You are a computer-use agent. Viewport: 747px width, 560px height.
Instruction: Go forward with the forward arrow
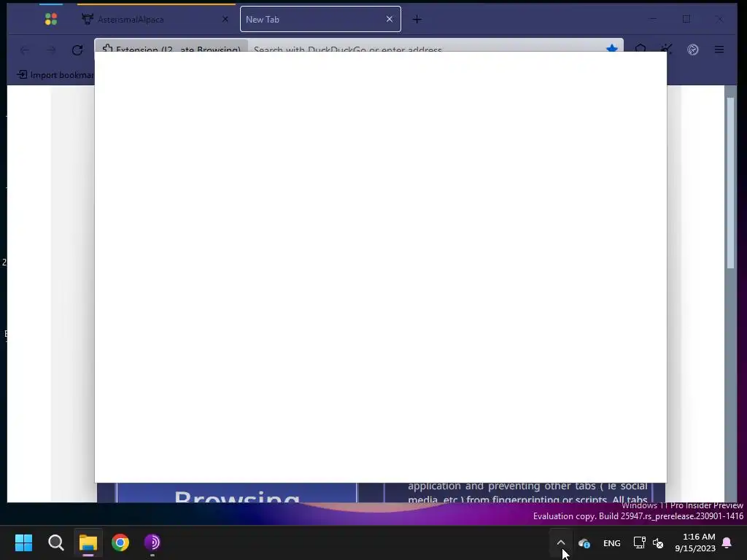click(51, 50)
